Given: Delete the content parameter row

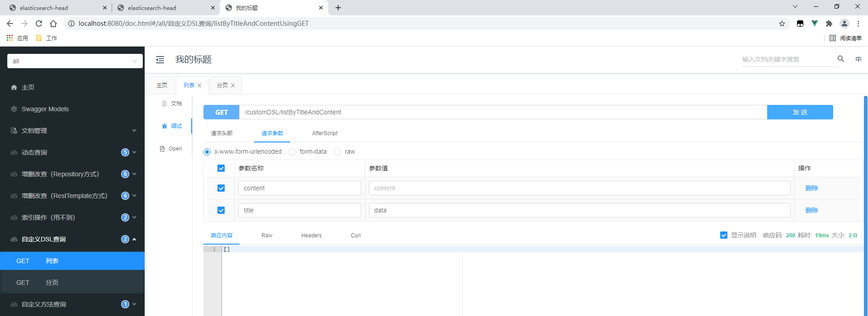Looking at the screenshot, I should [x=812, y=188].
